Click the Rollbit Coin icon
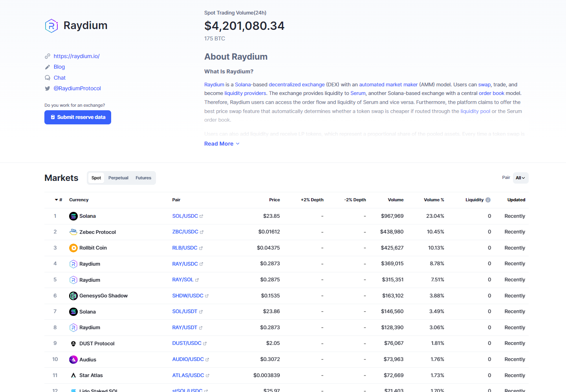 (73, 248)
